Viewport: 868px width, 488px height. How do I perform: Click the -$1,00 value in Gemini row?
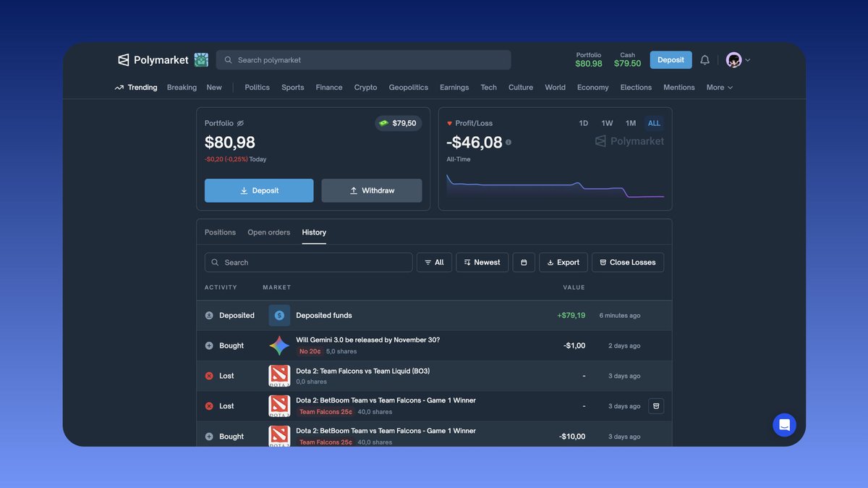tap(574, 345)
